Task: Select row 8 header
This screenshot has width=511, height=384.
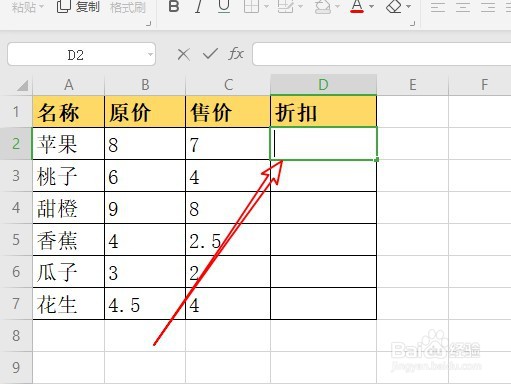Action: pyautogui.click(x=16, y=336)
